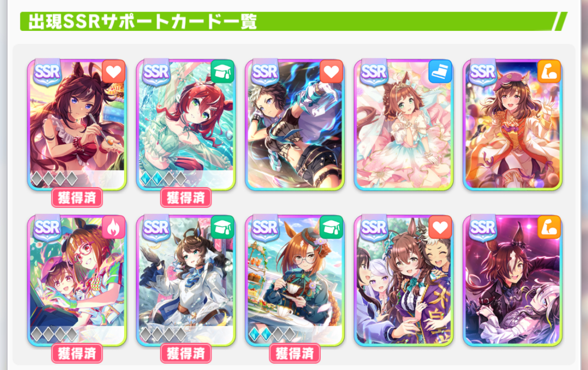Tap graduation cap icon on tea party card
Image resolution: width=588 pixels, height=370 pixels.
tap(331, 227)
